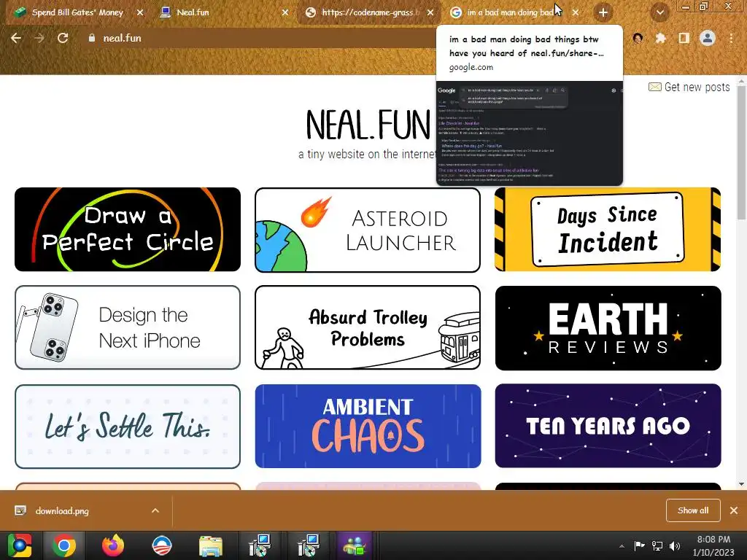This screenshot has height=560, width=747.
Task: Open the messenger people taskbar icon
Action: click(355, 545)
